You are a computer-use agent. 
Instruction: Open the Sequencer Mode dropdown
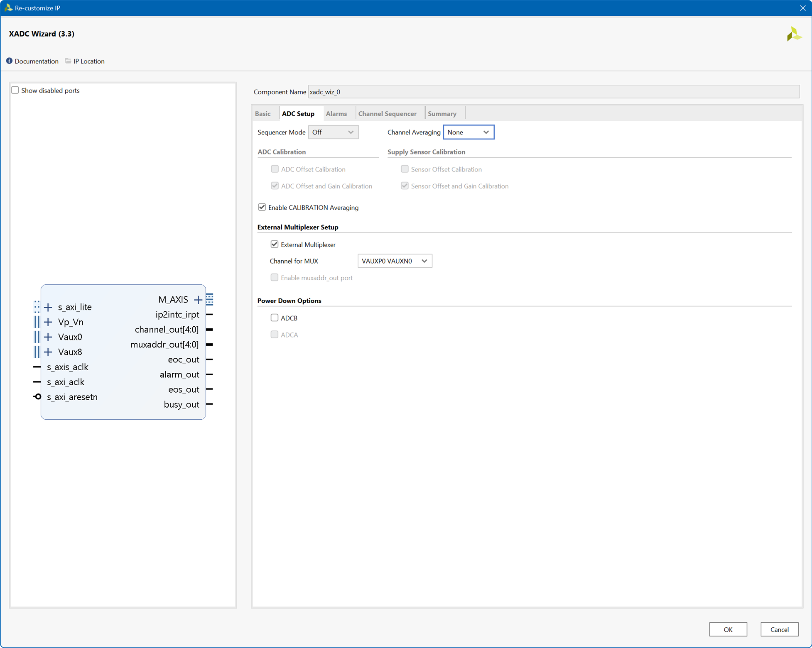click(x=333, y=132)
